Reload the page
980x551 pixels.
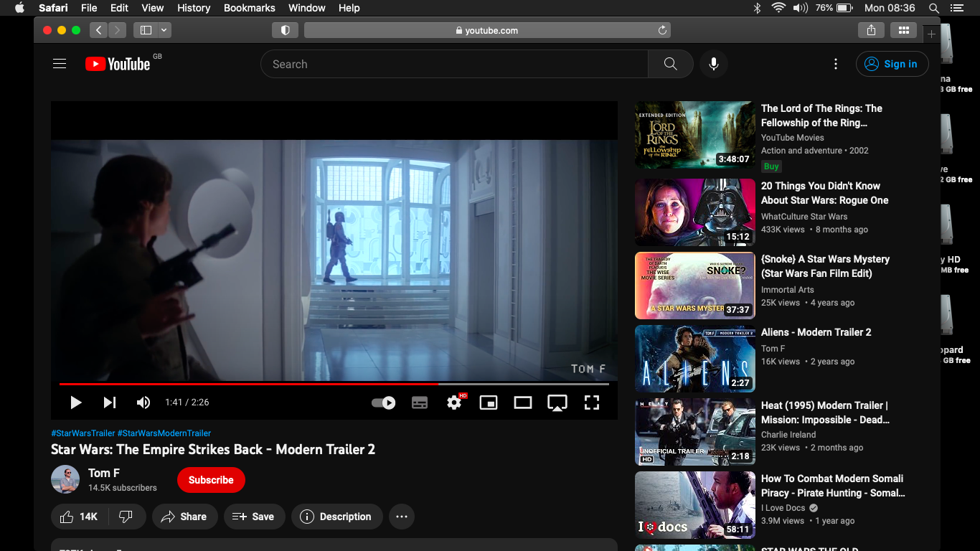pyautogui.click(x=662, y=30)
